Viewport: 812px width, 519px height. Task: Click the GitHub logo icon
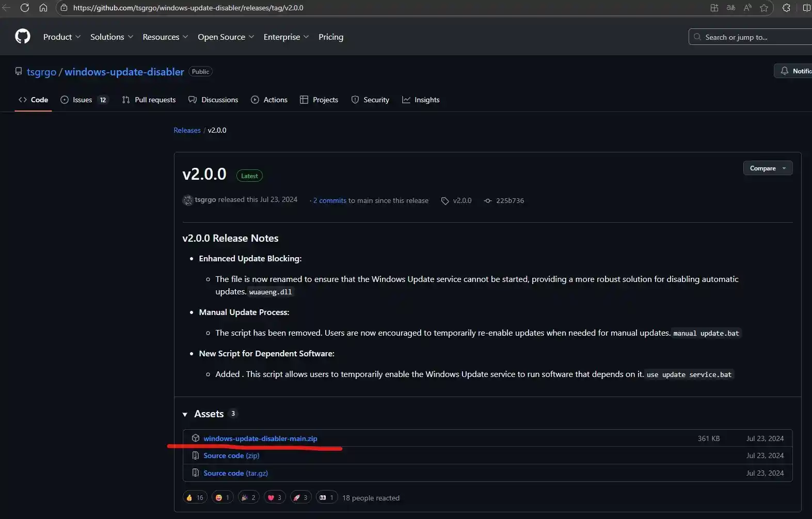click(23, 37)
